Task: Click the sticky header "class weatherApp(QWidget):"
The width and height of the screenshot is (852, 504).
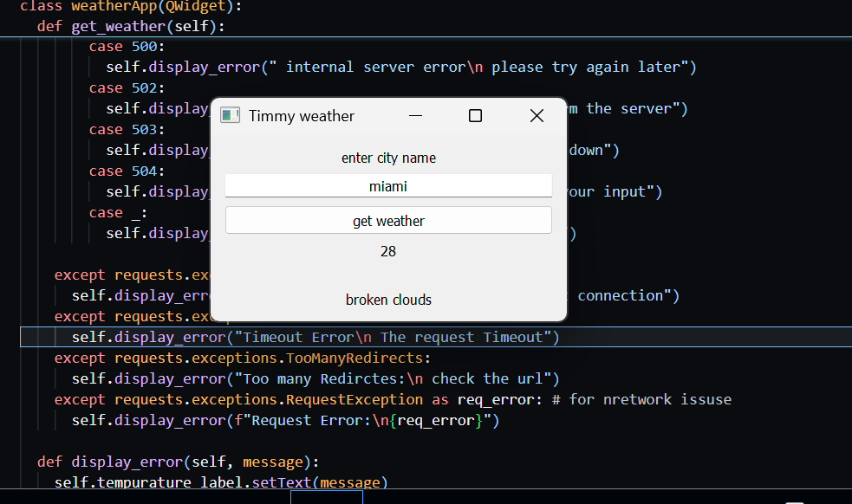Action: (x=130, y=6)
